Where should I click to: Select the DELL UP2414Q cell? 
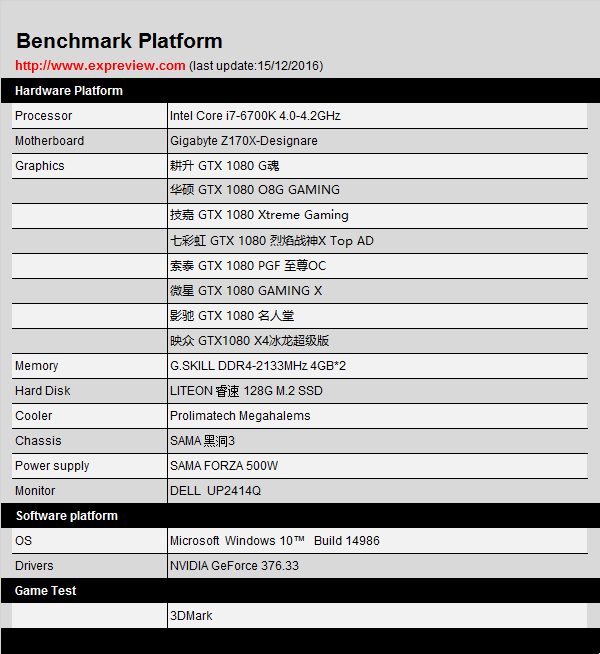377,491
